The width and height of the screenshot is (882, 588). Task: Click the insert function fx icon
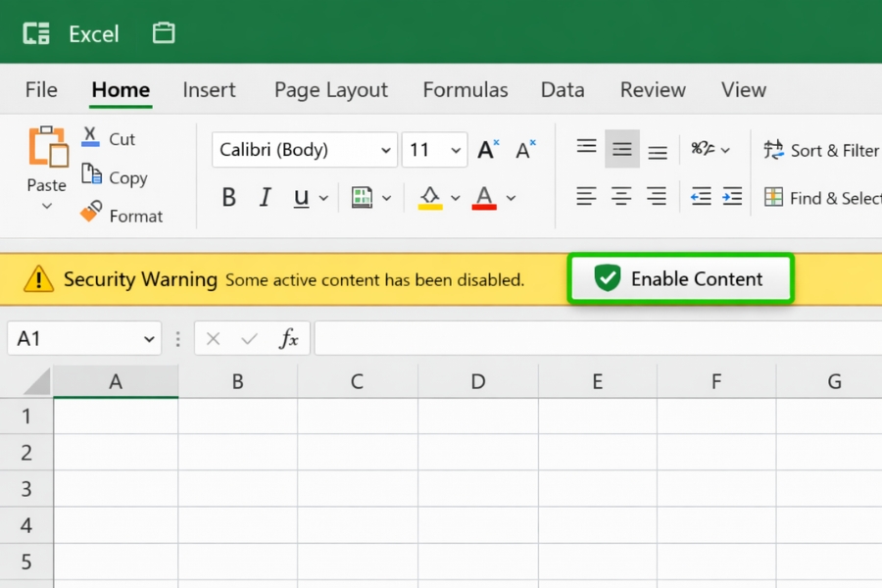[288, 339]
